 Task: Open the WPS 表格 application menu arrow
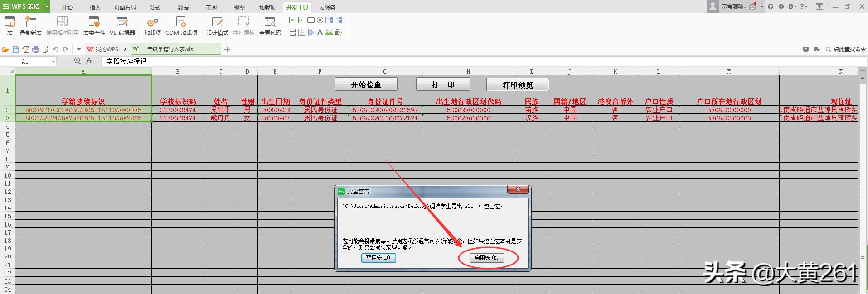click(x=47, y=6)
